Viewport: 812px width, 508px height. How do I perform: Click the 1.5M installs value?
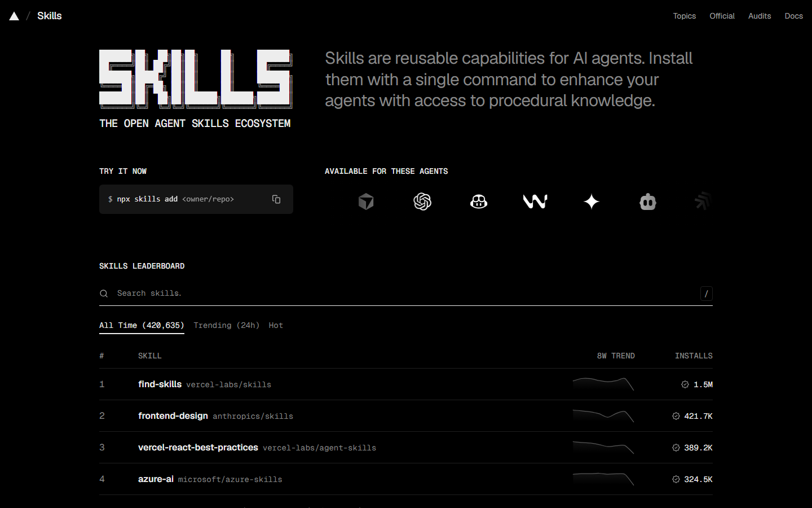[x=703, y=384]
